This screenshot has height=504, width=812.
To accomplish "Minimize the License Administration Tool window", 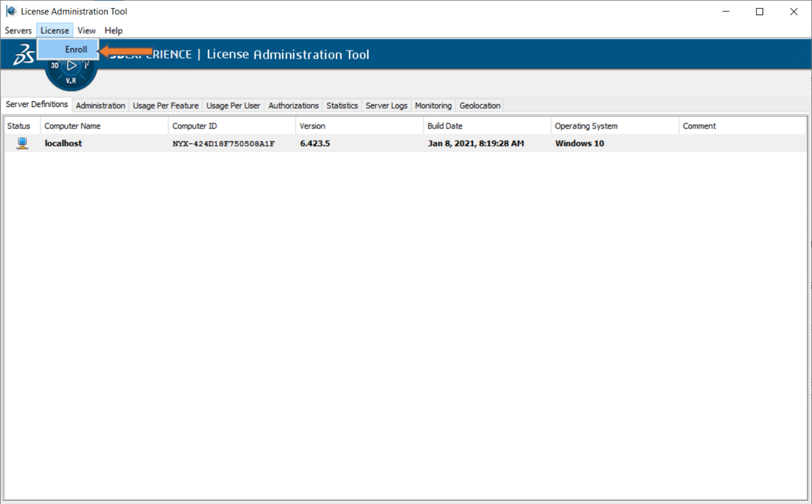I will [x=726, y=11].
